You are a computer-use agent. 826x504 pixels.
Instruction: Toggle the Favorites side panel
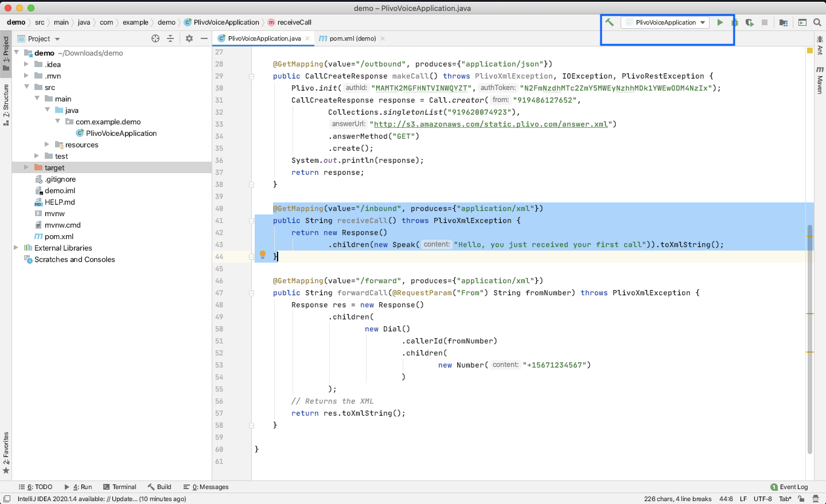click(6, 453)
